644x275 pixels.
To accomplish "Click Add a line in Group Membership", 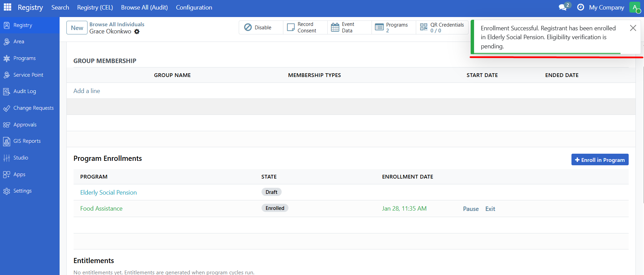I will coord(87,91).
